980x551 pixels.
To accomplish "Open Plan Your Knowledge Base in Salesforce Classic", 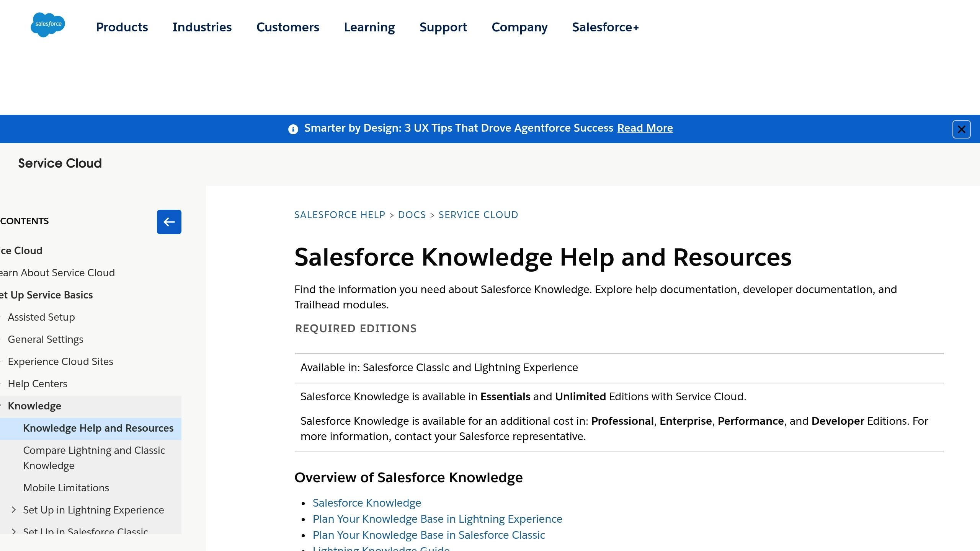I will pos(429,535).
